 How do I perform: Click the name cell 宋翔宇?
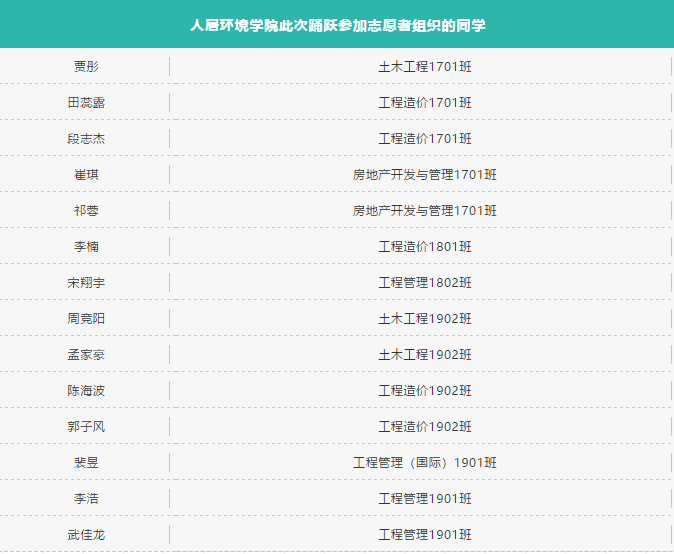tap(86, 282)
